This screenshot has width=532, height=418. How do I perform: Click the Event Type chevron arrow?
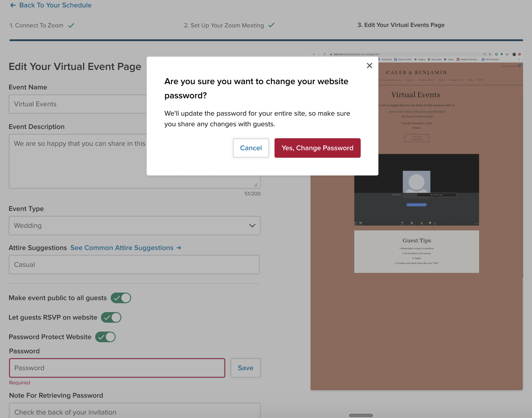click(252, 226)
